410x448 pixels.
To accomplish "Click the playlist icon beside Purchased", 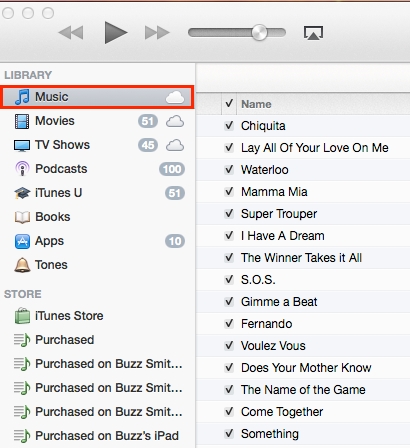I will (22, 340).
